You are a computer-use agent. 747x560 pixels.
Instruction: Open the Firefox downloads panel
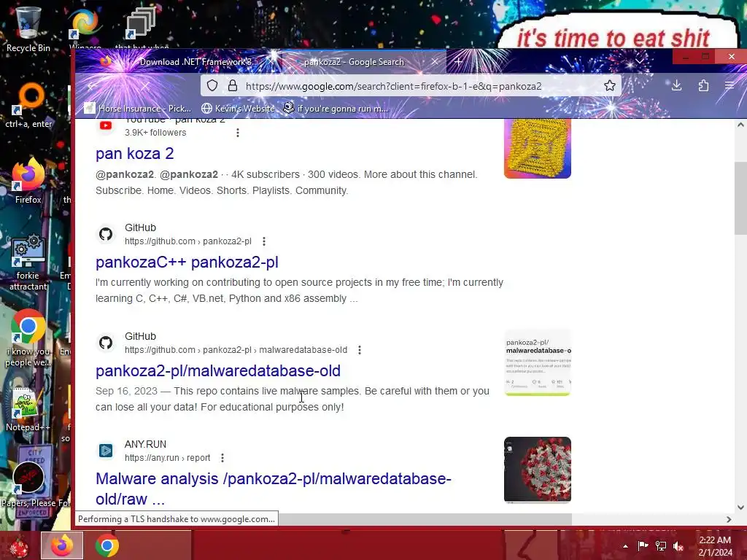(x=676, y=86)
